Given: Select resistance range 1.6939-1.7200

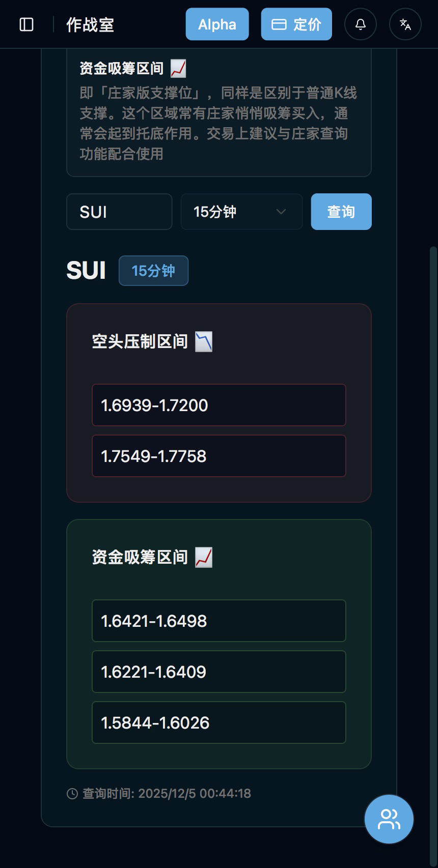Looking at the screenshot, I should click(x=219, y=405).
